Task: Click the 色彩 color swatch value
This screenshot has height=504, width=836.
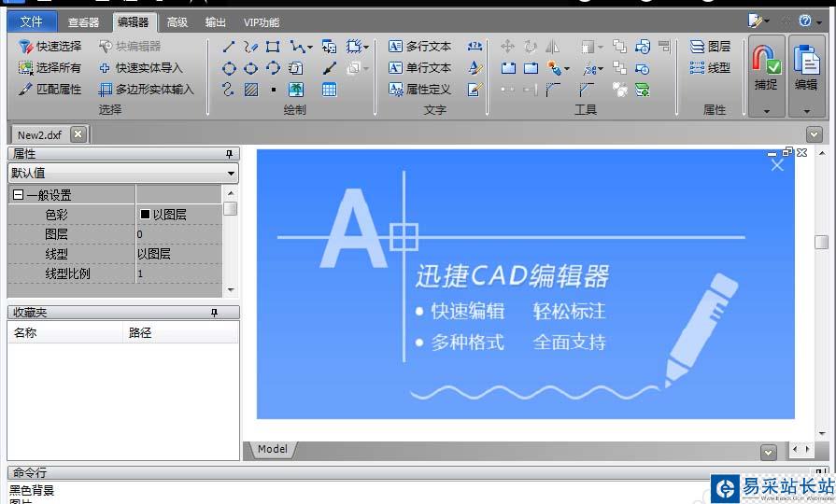Action: [x=178, y=215]
